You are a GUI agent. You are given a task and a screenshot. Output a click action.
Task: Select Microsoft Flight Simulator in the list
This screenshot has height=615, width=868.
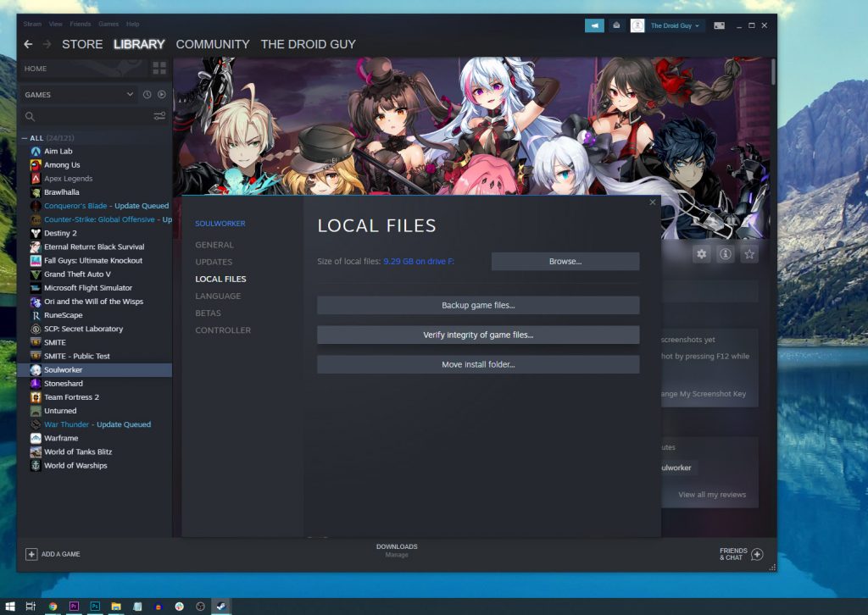(95, 288)
